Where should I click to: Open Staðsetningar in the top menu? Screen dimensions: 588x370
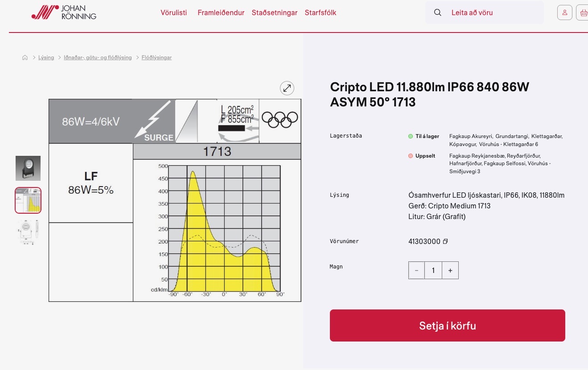click(275, 12)
